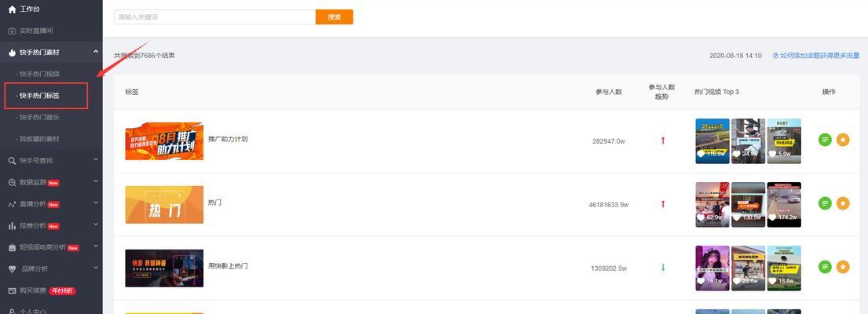Click the green list icon for 推广助力计划
868x314 pixels.
click(x=825, y=140)
